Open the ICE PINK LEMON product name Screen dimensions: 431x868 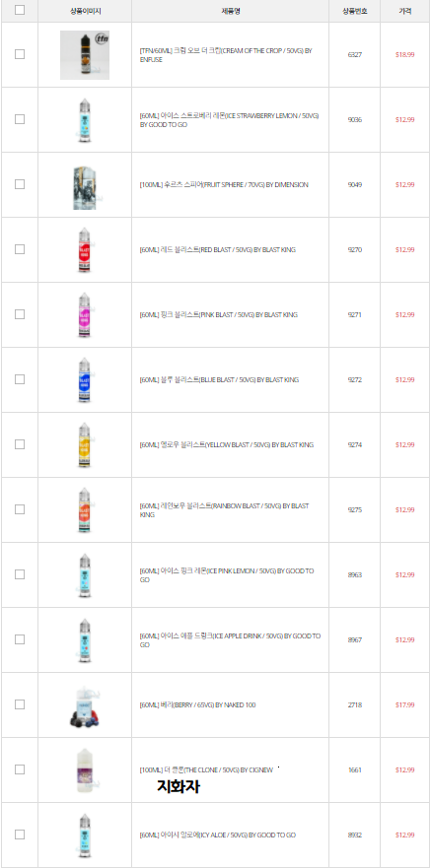point(227,575)
